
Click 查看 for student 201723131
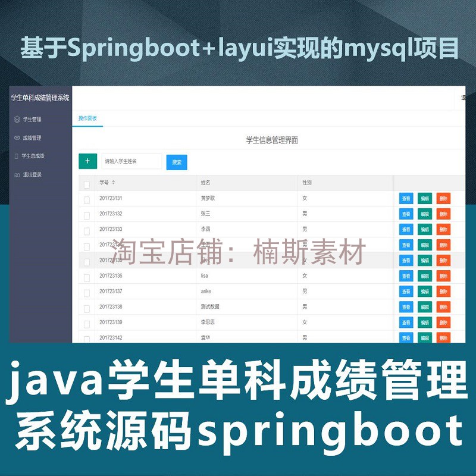click(x=406, y=199)
